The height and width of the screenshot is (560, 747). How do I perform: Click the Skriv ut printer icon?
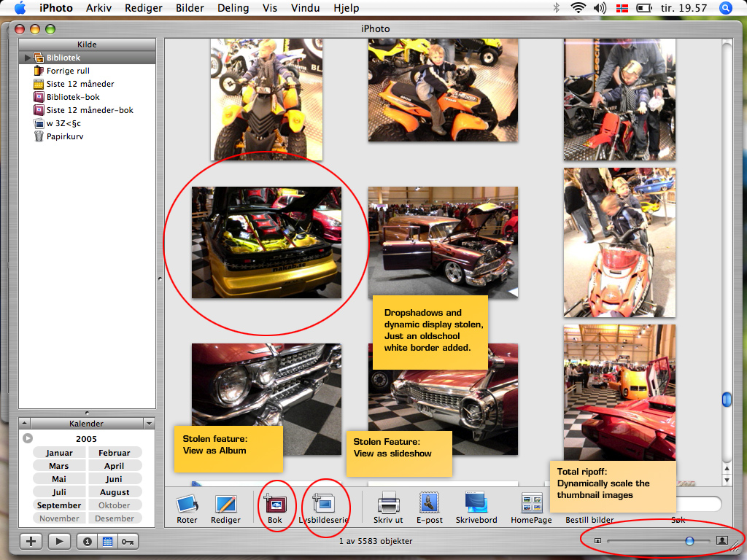[x=388, y=502]
